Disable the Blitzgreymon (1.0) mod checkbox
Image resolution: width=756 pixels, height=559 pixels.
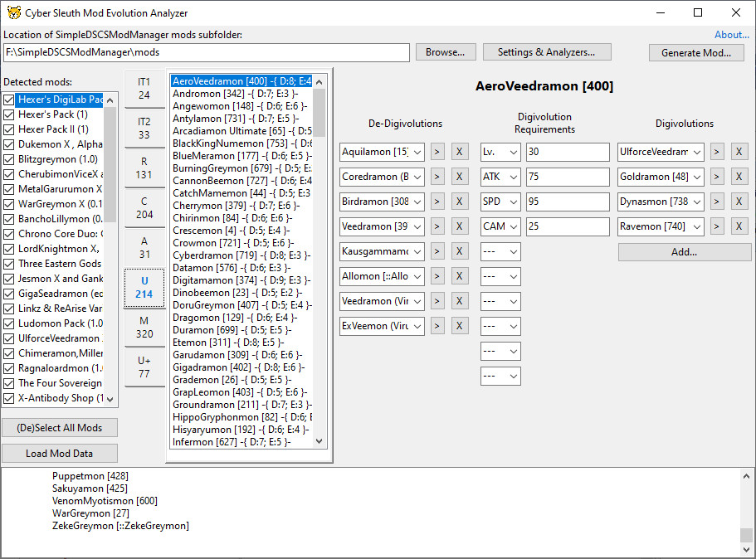coord(8,160)
